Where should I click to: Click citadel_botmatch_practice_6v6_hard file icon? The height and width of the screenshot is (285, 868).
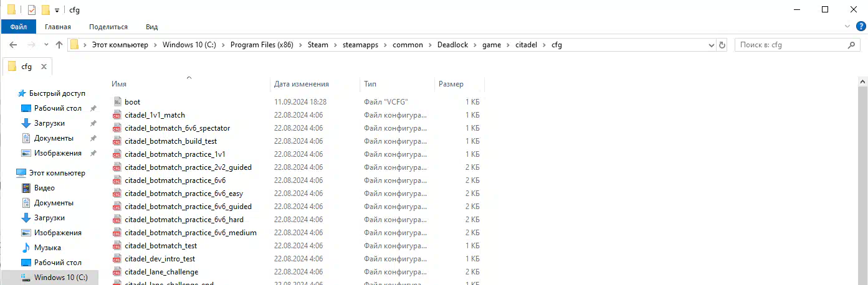click(x=117, y=220)
